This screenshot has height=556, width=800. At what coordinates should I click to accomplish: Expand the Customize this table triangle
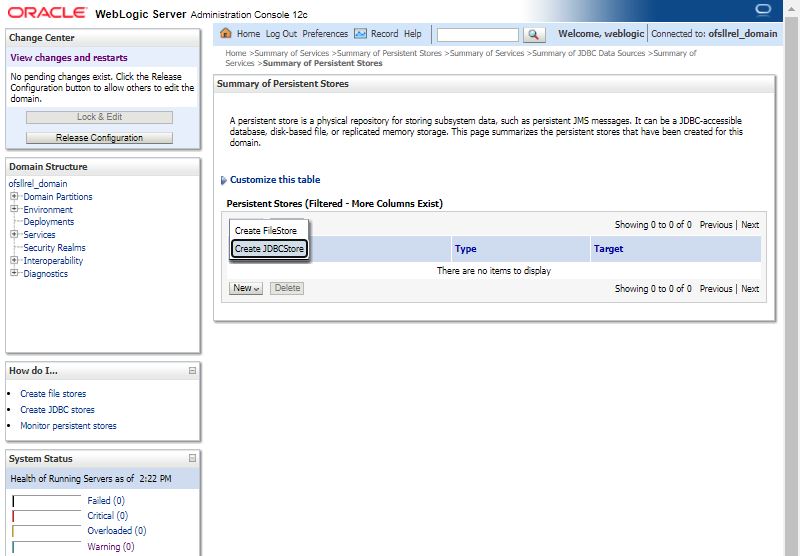click(x=223, y=180)
